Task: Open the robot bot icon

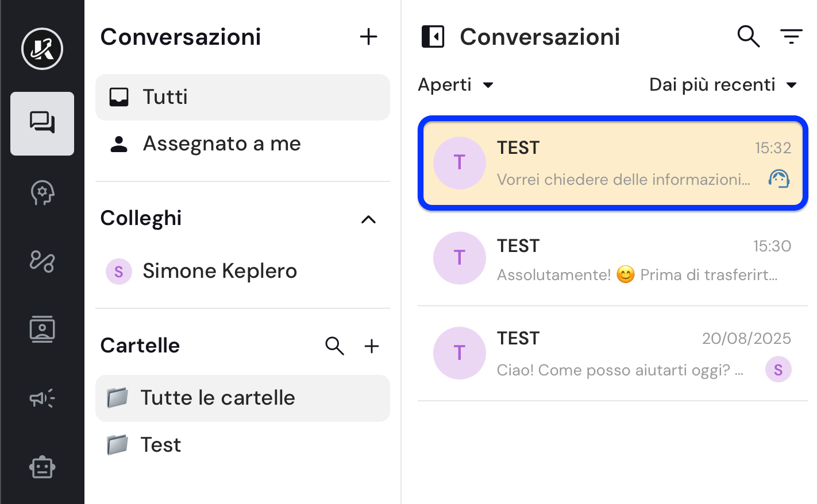Action: click(42, 467)
